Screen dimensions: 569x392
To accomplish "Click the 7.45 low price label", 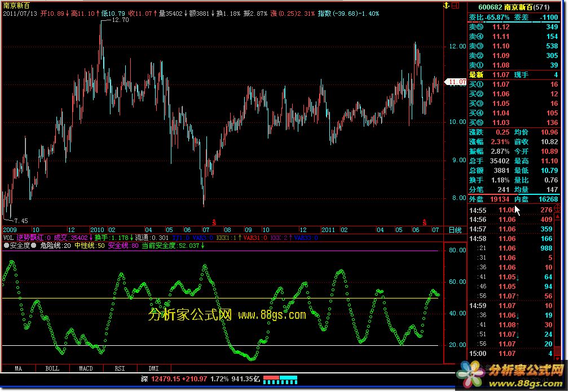I will point(21,221).
